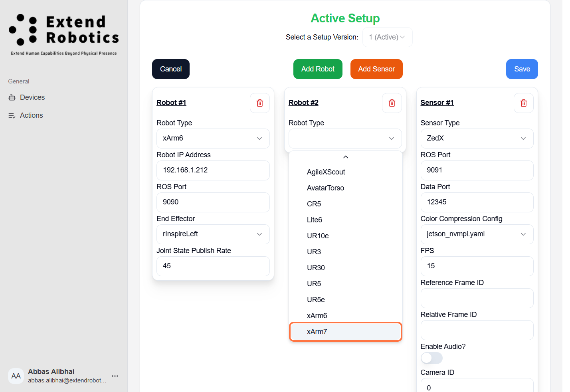Remove Sensor #1 using trash icon

pyautogui.click(x=523, y=103)
